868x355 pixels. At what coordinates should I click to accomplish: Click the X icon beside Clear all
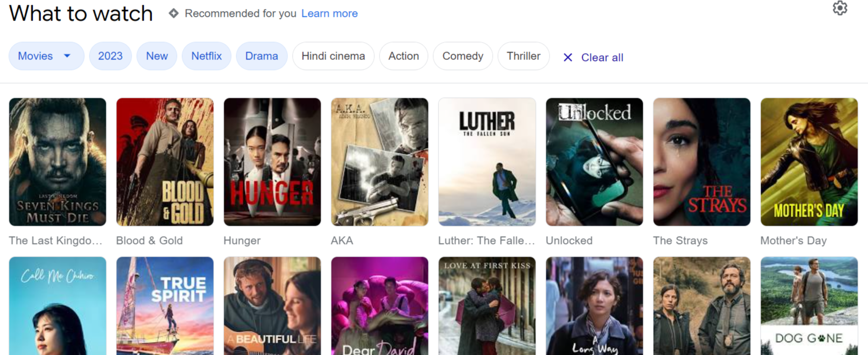point(567,57)
